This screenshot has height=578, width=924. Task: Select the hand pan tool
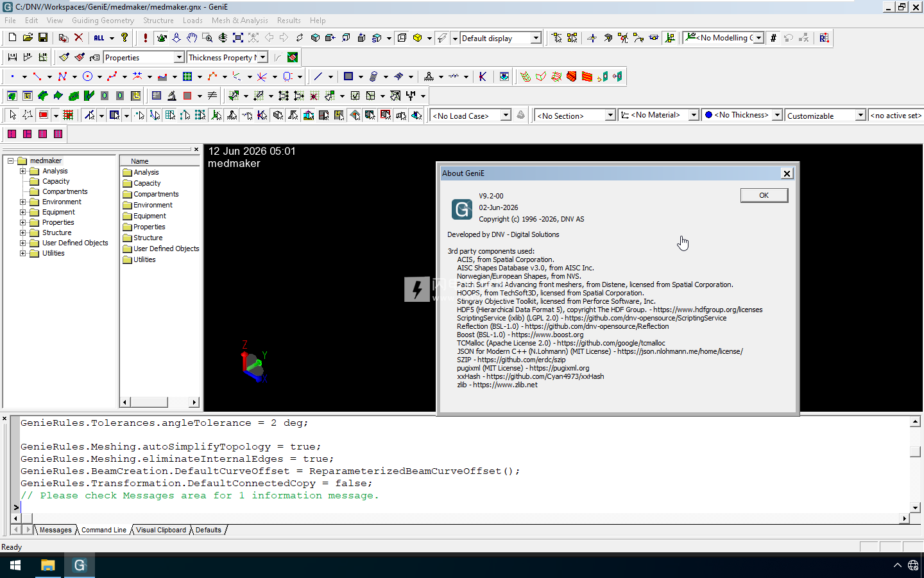click(192, 38)
